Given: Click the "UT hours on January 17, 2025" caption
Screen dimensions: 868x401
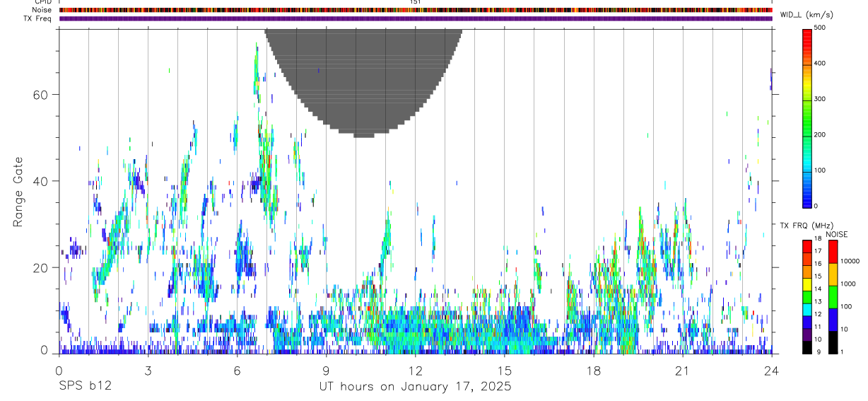Looking at the screenshot, I should 415,387.
